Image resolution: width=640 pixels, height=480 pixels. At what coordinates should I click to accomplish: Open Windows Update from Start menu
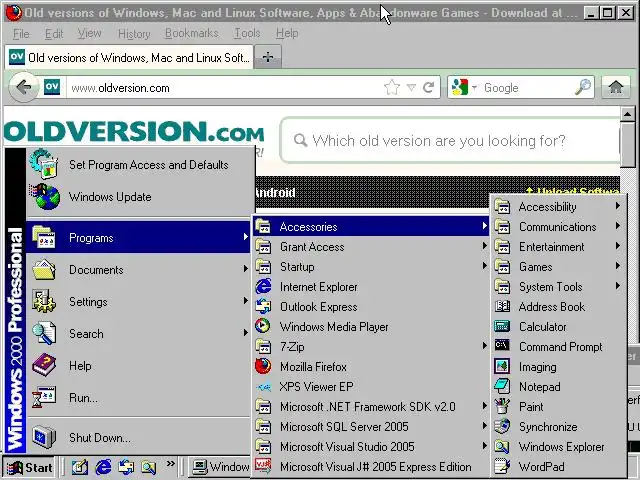tap(138, 197)
